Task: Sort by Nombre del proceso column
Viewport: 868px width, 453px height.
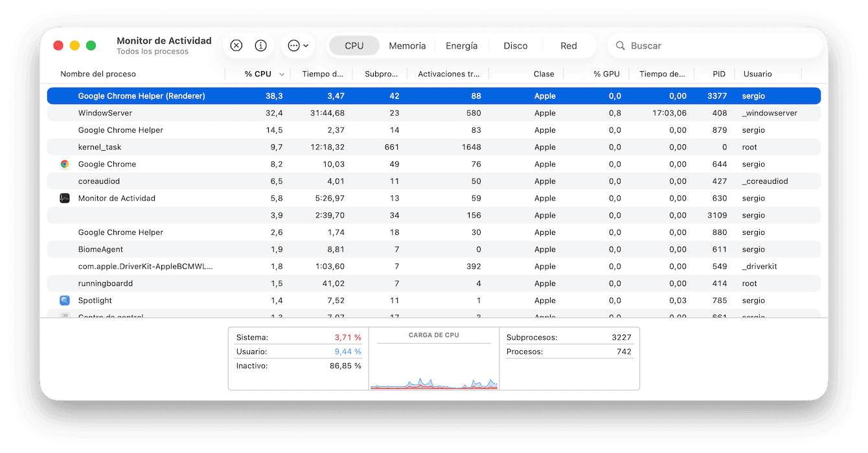Action: pos(98,74)
